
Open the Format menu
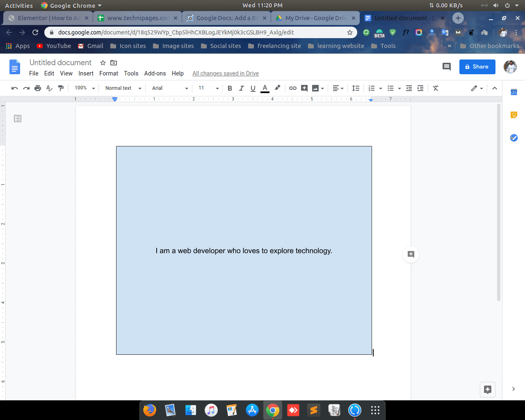108,73
